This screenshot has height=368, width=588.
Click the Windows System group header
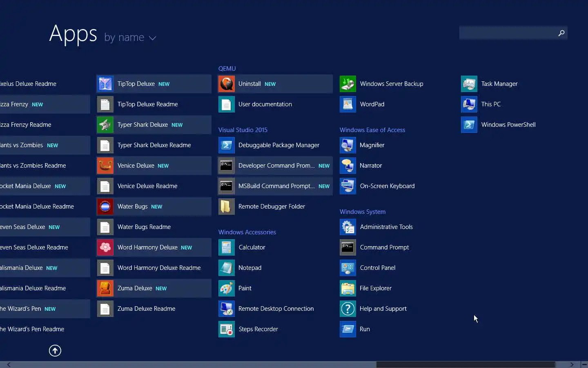[x=363, y=212]
